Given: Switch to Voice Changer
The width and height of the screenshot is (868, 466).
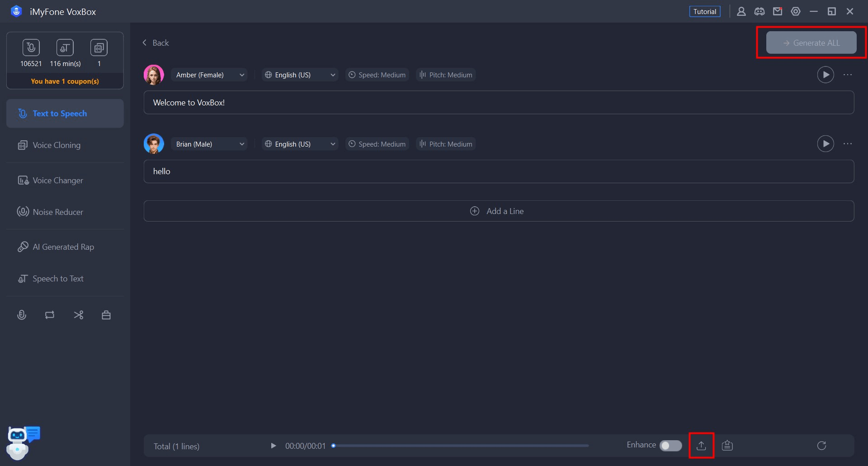Looking at the screenshot, I should 65,181.
